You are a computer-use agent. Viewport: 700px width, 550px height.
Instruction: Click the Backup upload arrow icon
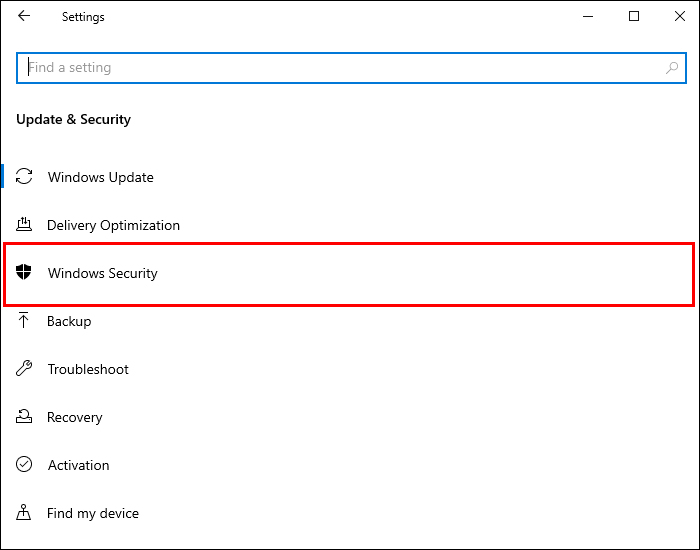coord(25,321)
